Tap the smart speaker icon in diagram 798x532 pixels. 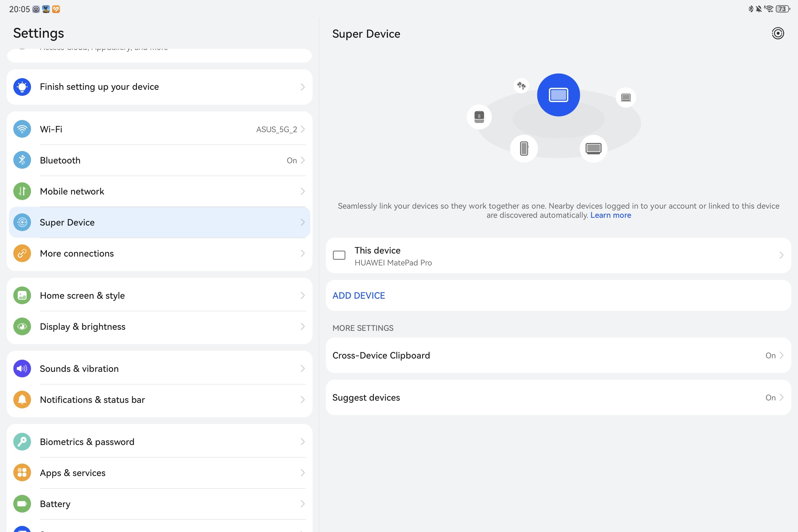tap(479, 117)
